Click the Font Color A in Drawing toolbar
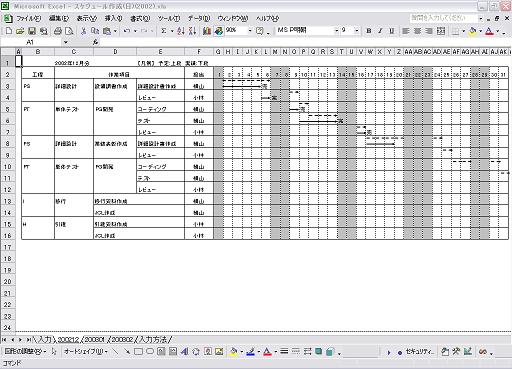 point(267,351)
